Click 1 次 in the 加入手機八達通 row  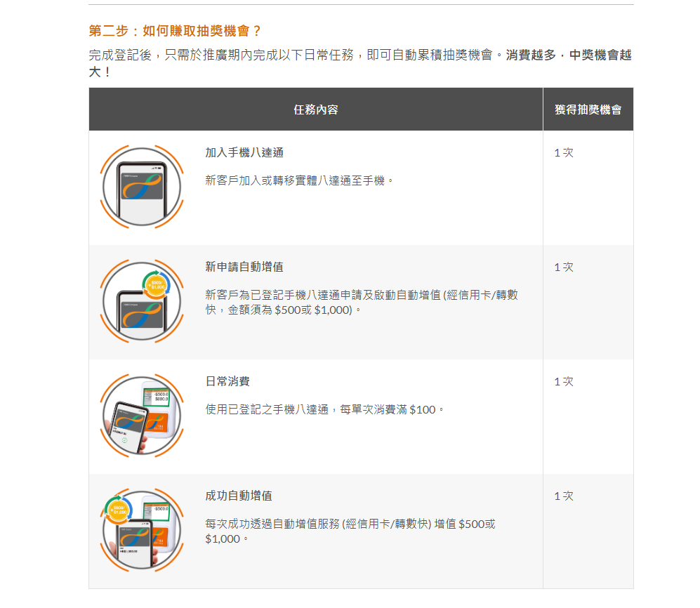click(563, 152)
